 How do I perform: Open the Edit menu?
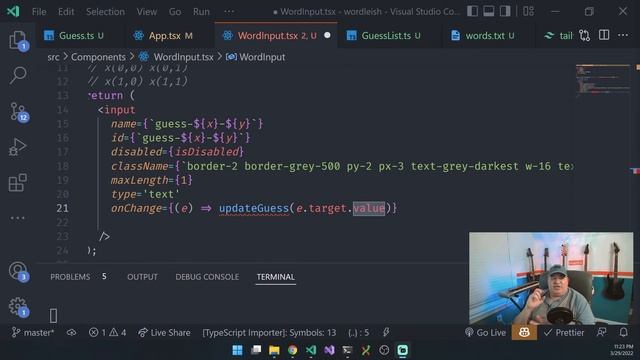click(x=66, y=11)
